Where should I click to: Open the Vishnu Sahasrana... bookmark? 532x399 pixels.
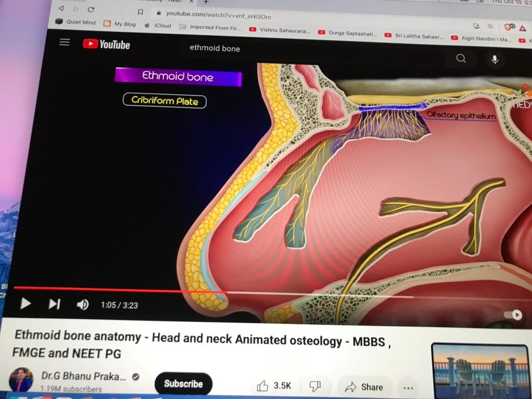[280, 30]
